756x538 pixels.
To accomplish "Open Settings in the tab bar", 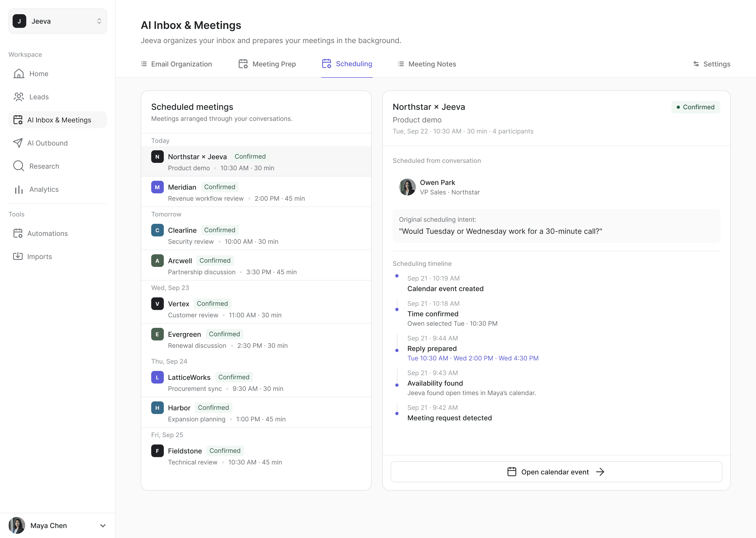I will click(x=712, y=64).
